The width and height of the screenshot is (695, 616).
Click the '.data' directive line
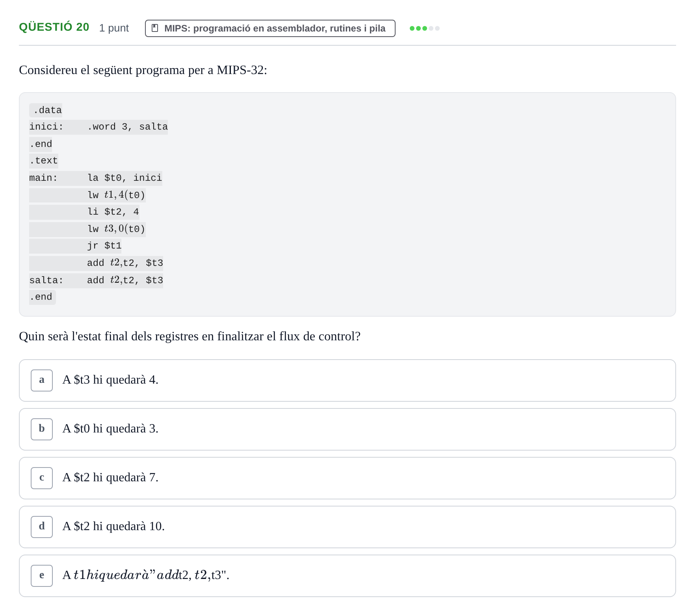tap(46, 110)
